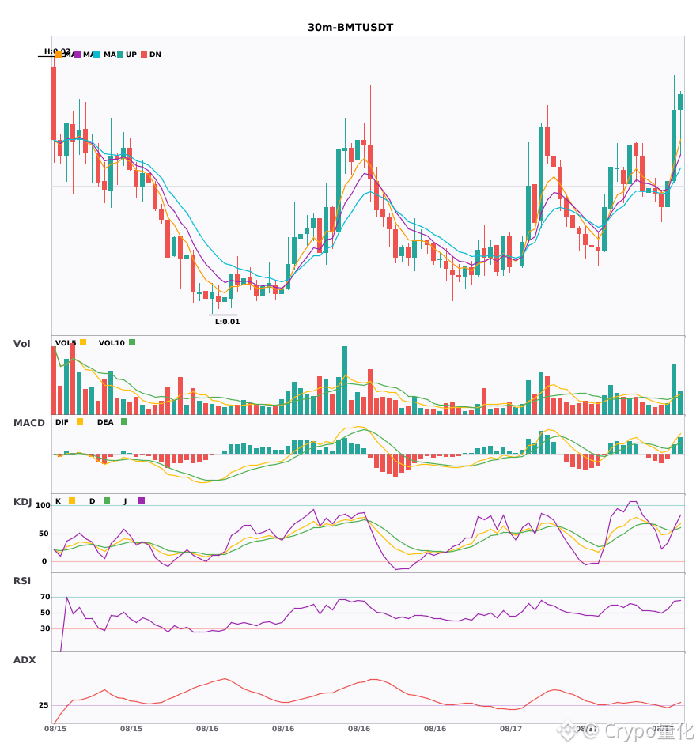
Task: Toggle the red DN legend entry
Action: coord(151,55)
